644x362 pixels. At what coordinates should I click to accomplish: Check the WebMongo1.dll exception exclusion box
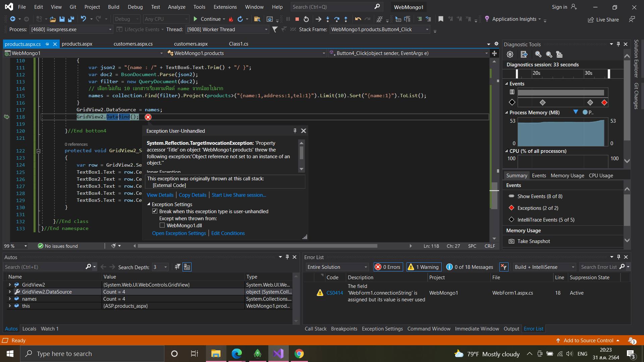(162, 225)
